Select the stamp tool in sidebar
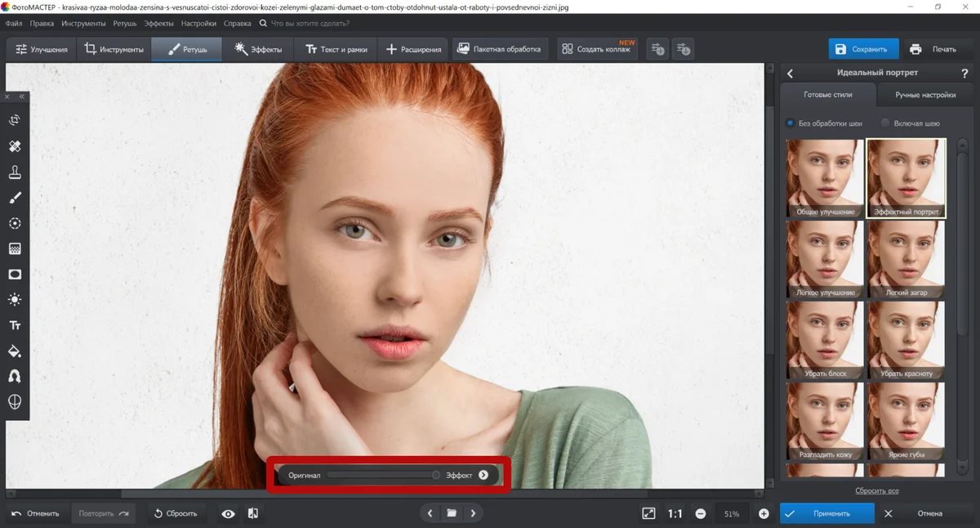This screenshot has height=528, width=980. pyautogui.click(x=15, y=172)
